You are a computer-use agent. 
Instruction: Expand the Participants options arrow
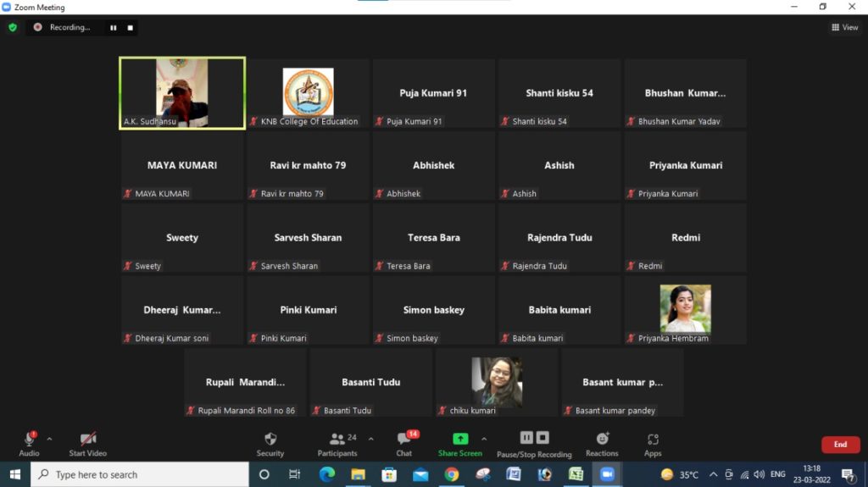click(x=370, y=439)
